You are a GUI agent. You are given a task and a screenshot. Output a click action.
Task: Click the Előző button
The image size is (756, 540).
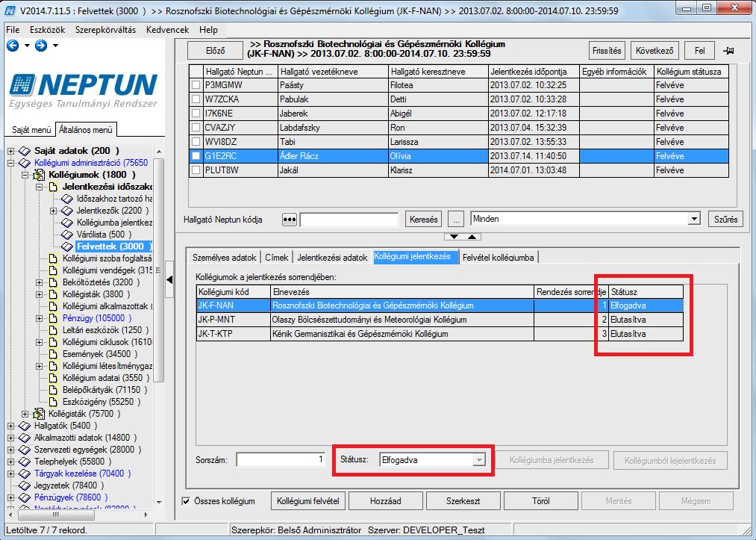(215, 51)
